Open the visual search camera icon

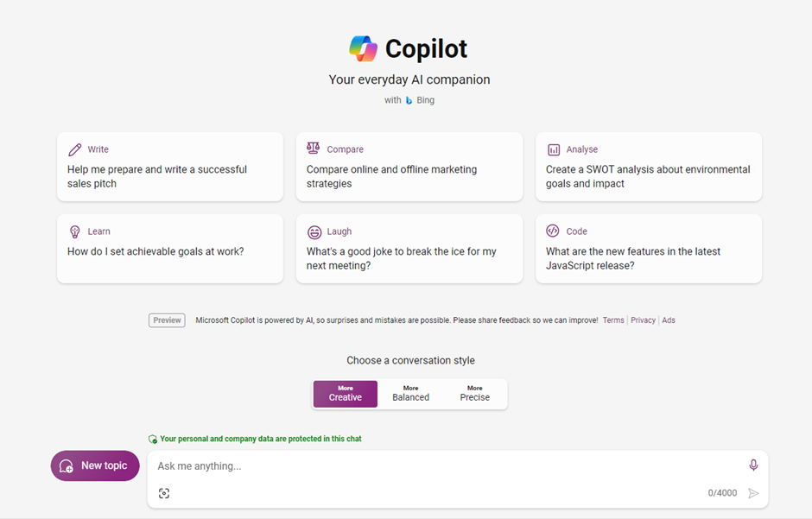[163, 493]
